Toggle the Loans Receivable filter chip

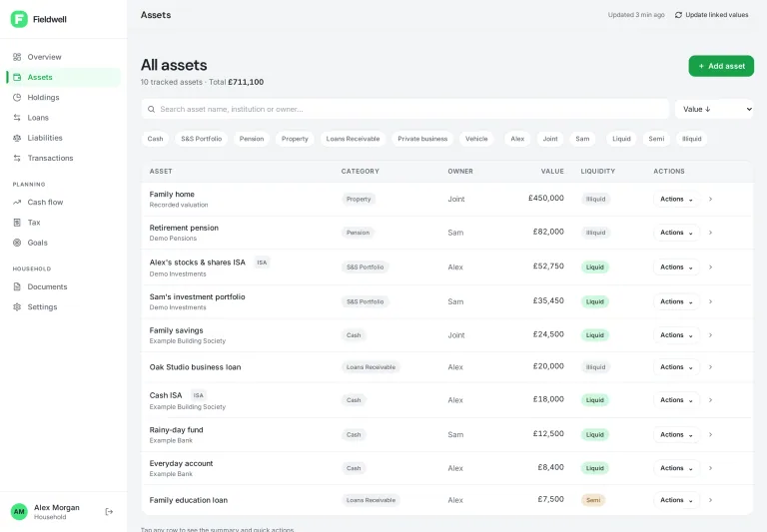(x=353, y=139)
